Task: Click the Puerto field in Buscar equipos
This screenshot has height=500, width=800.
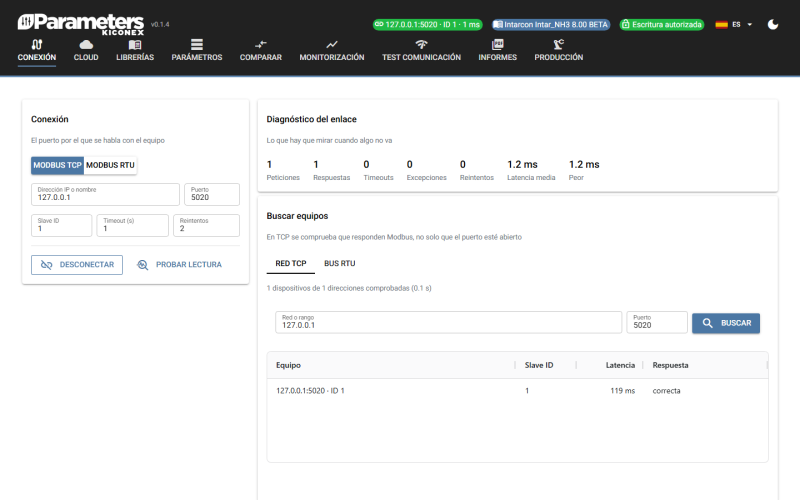Action: tap(657, 322)
